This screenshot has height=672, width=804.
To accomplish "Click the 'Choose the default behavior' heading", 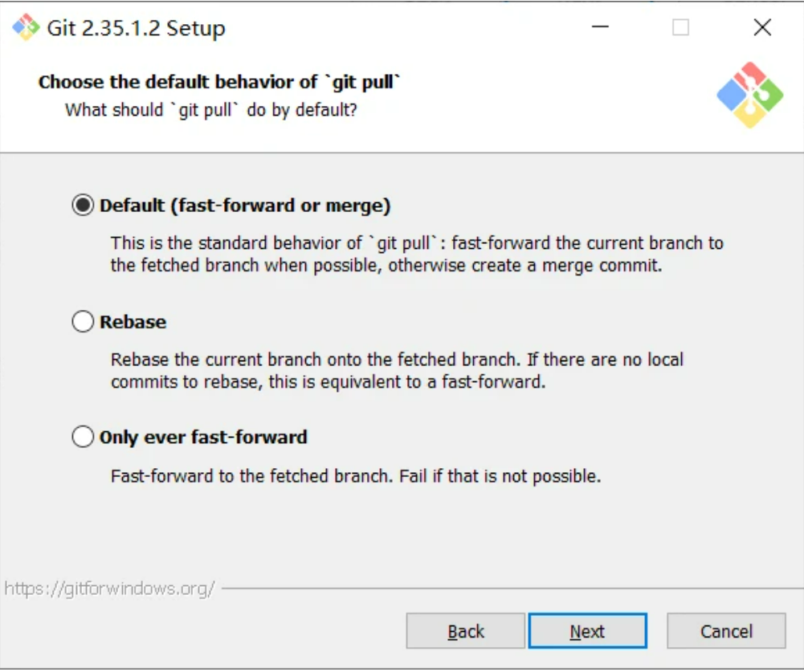I will click(219, 83).
